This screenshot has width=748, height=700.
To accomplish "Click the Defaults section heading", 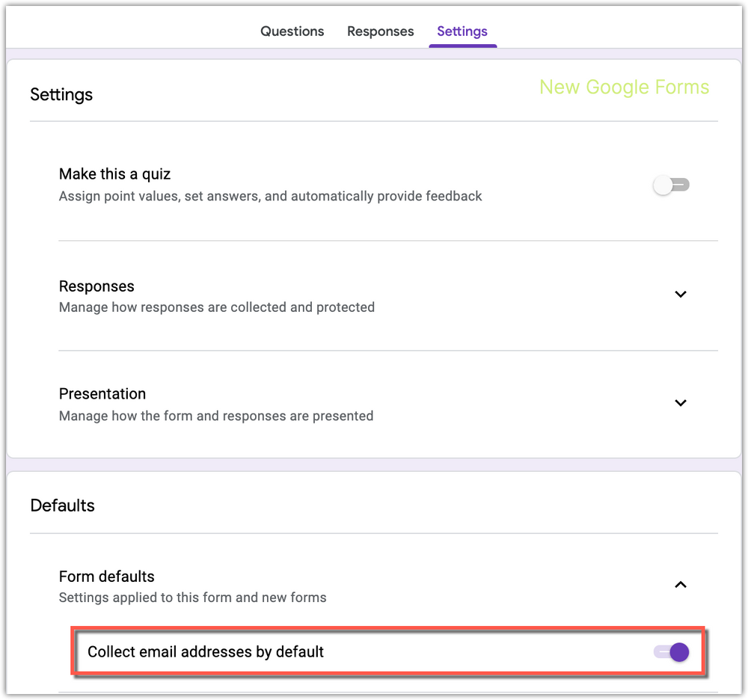I will [x=62, y=506].
